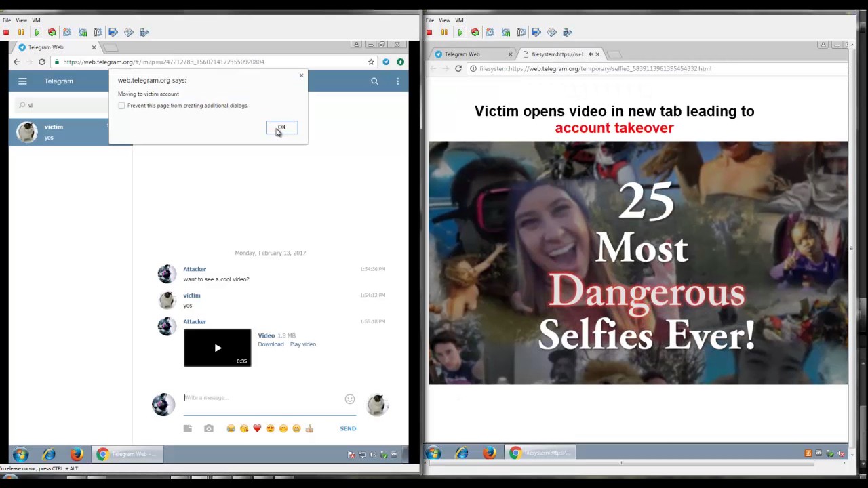Bookmark the page with the star icon
The height and width of the screenshot is (488, 868).
coord(371,62)
